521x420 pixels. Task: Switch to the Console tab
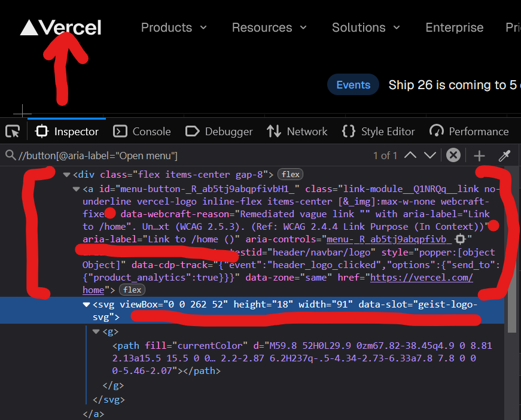point(142,132)
